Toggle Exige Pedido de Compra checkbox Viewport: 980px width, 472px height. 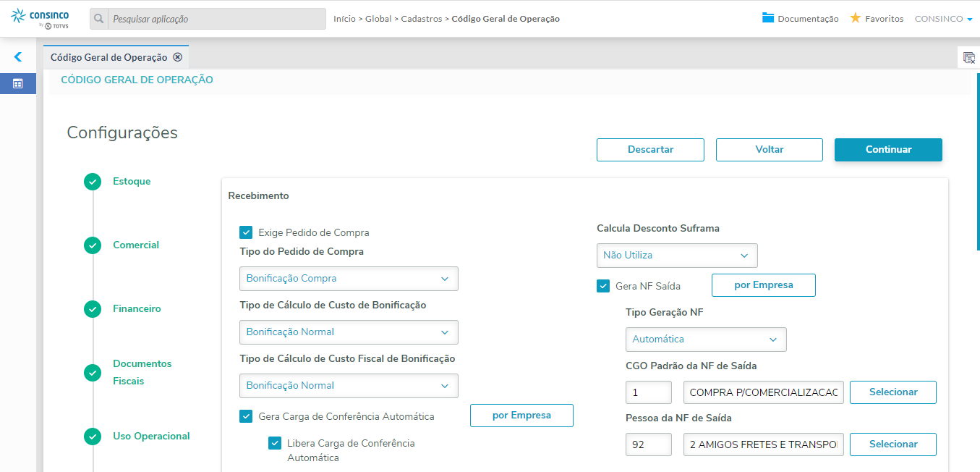point(246,232)
